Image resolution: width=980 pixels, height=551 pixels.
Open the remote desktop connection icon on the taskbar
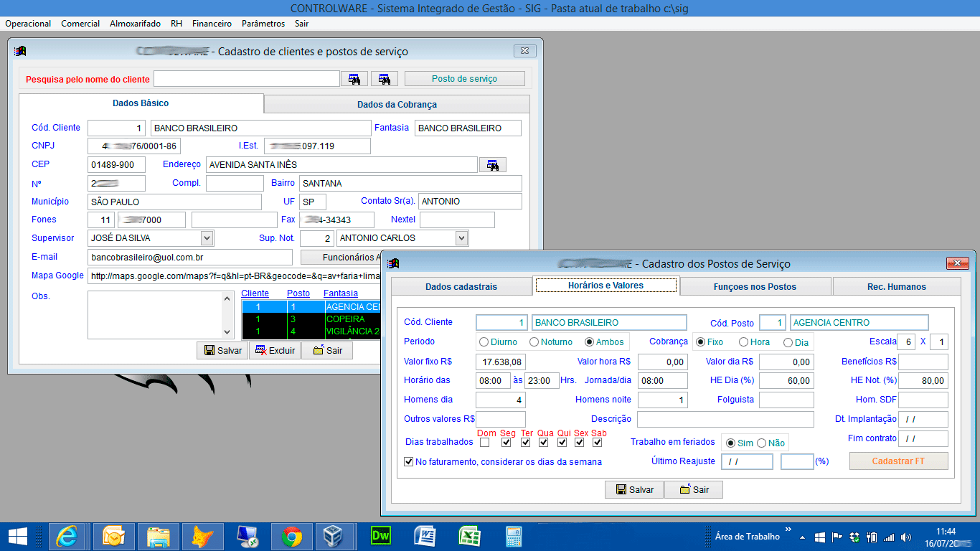(247, 536)
